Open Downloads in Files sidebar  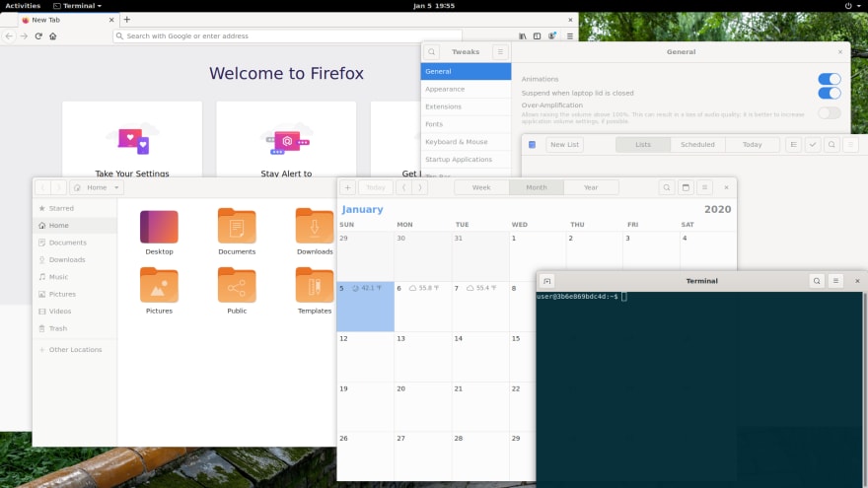75,260
